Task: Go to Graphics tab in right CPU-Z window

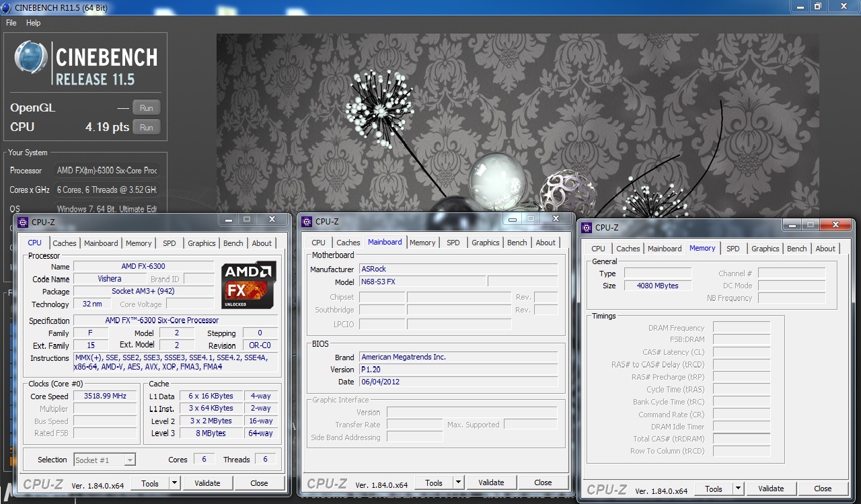Action: (765, 249)
